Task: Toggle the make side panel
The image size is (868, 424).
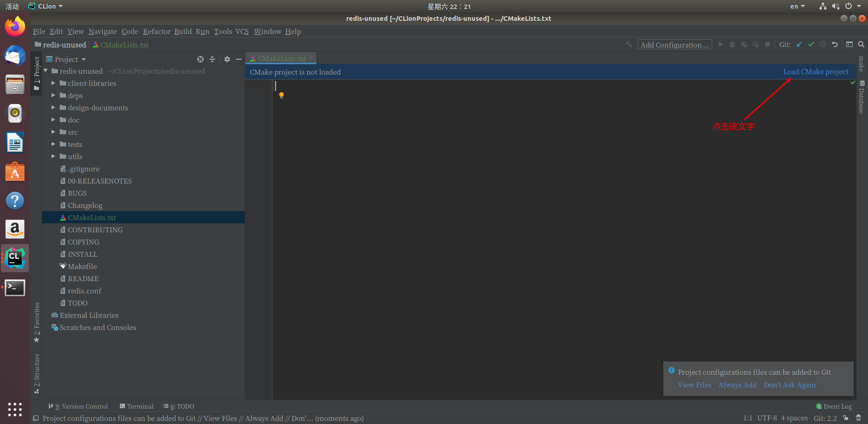Action: [862, 64]
